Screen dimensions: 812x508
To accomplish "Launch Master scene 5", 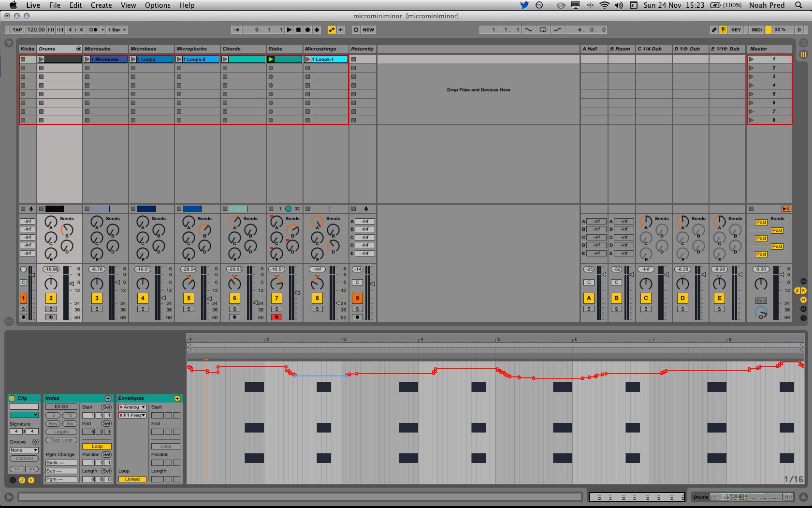I will (x=752, y=94).
